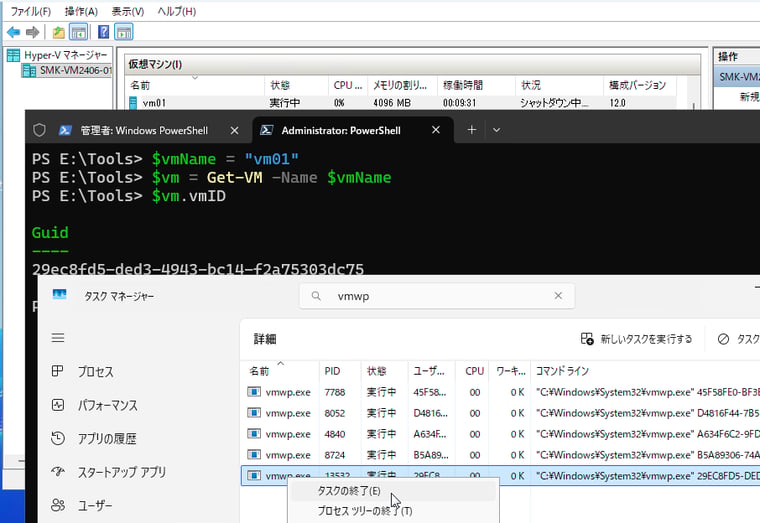760x523 pixels.
Task: Sort processes by CPU column
Action: pyautogui.click(x=473, y=371)
